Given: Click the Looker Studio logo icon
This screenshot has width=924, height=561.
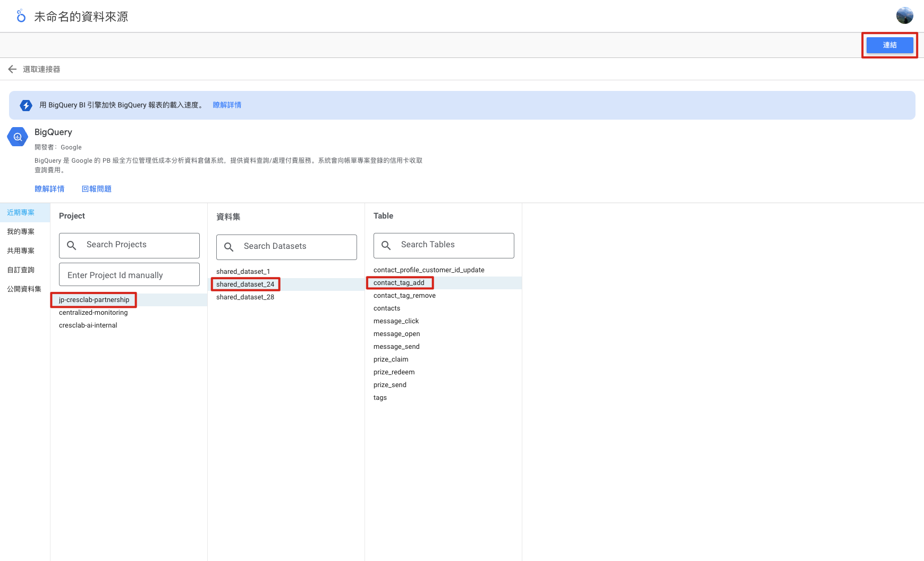Looking at the screenshot, I should [21, 16].
